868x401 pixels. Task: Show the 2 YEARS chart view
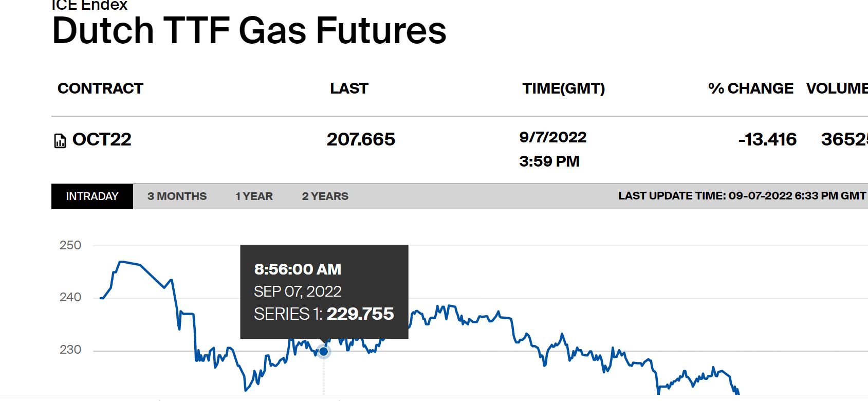325,196
